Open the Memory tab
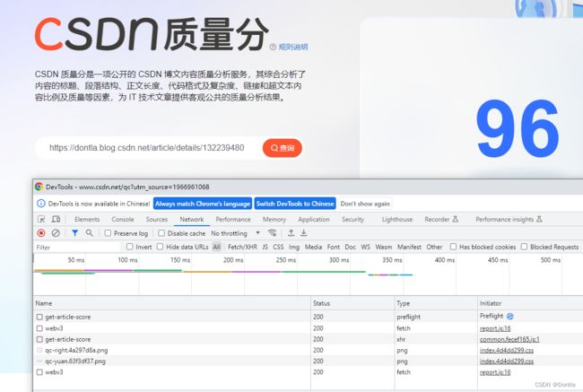 [x=274, y=220]
